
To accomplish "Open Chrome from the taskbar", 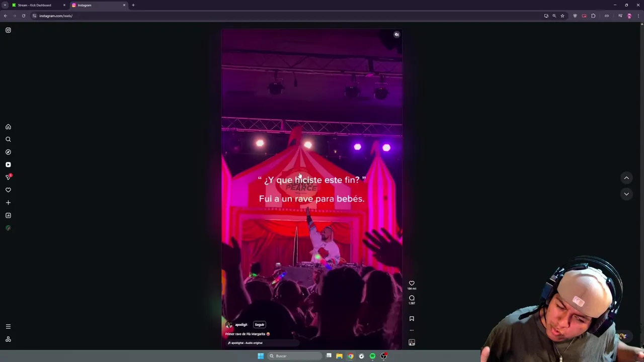I will (x=351, y=356).
